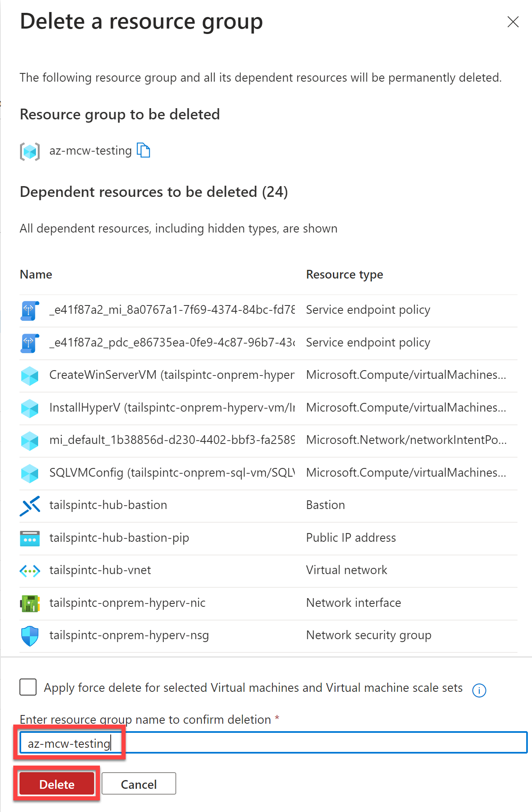Click the first Service endpoint policy icon
532x812 pixels.
[x=30, y=310]
